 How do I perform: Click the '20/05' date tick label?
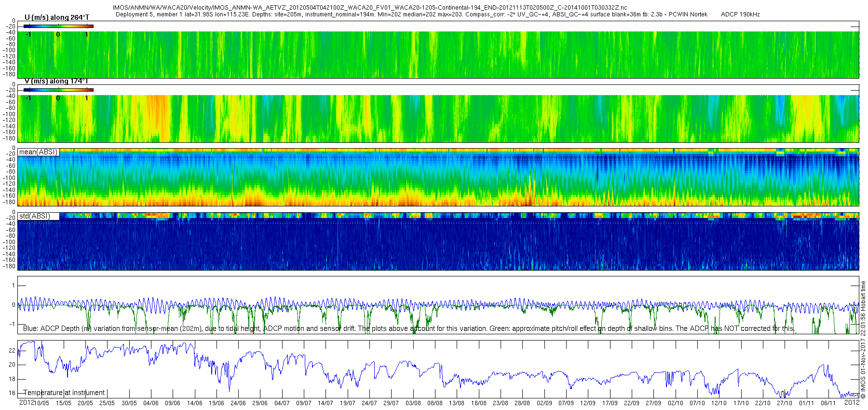click(85, 403)
